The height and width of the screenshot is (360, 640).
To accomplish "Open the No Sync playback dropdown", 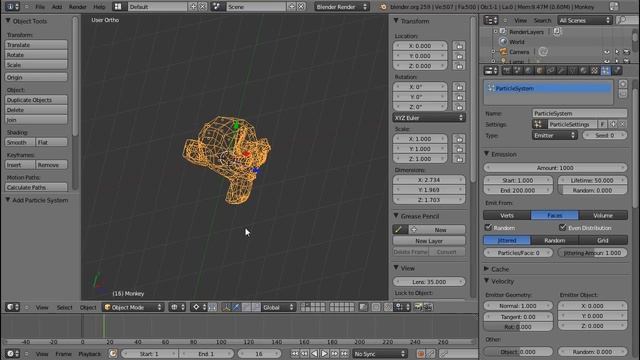I will pos(380,354).
